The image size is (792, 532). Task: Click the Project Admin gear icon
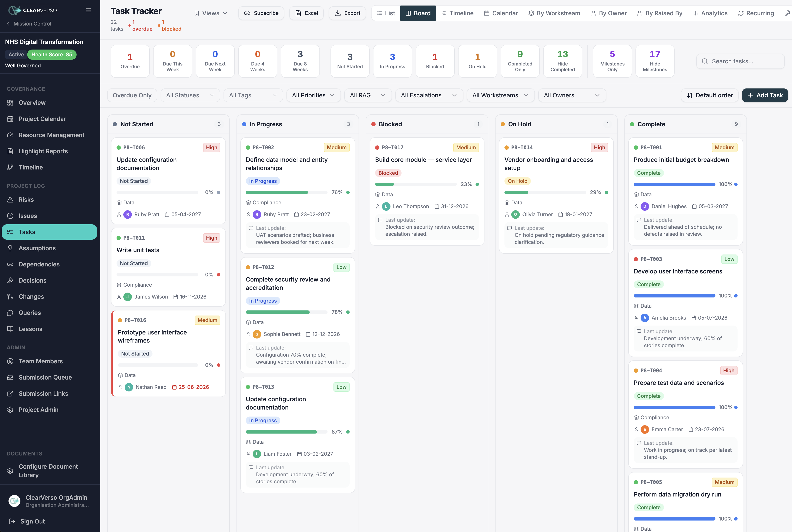(10, 410)
